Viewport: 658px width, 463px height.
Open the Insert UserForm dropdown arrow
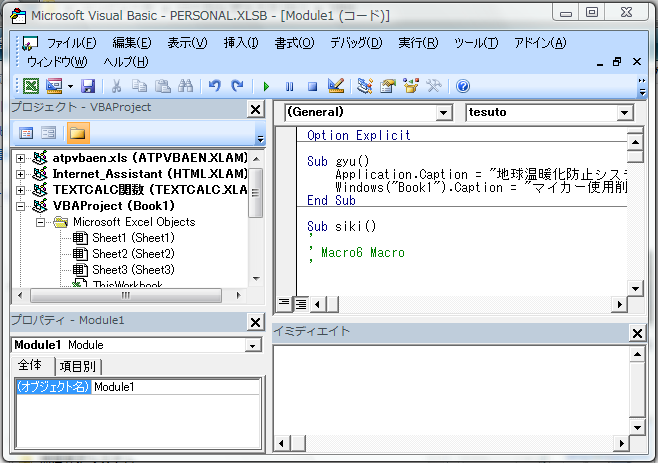click(x=70, y=86)
